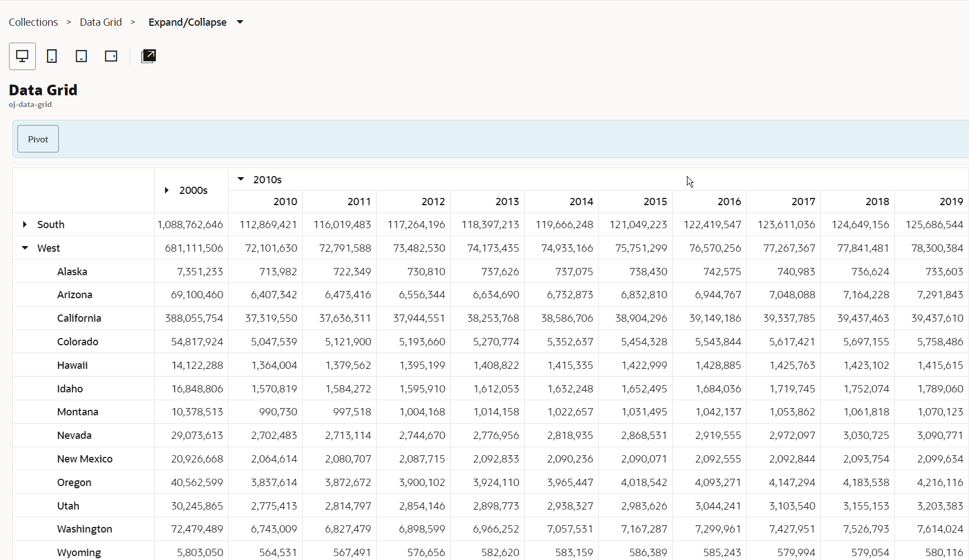
Task: Click the Data Grid page heading
Action: pyautogui.click(x=43, y=90)
